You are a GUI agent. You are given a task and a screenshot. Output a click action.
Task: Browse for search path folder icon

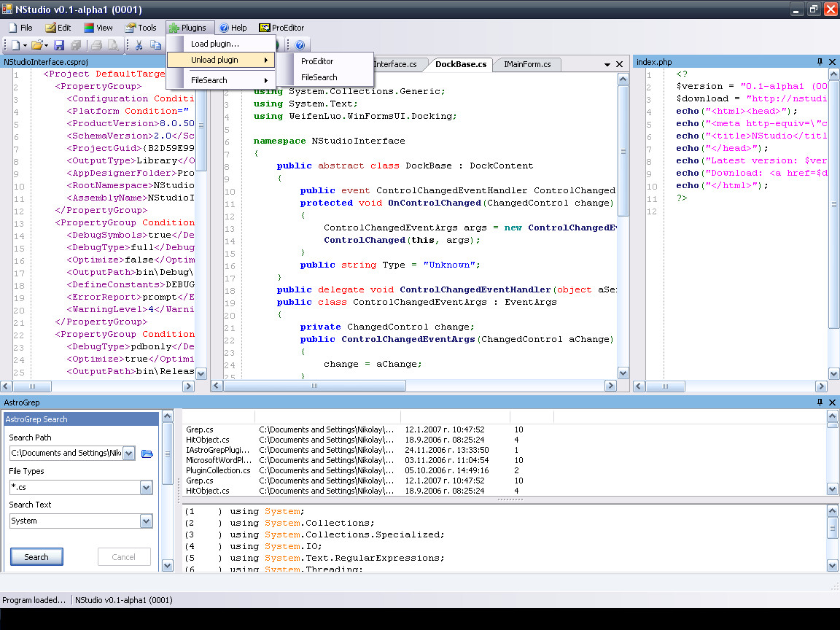tap(147, 454)
